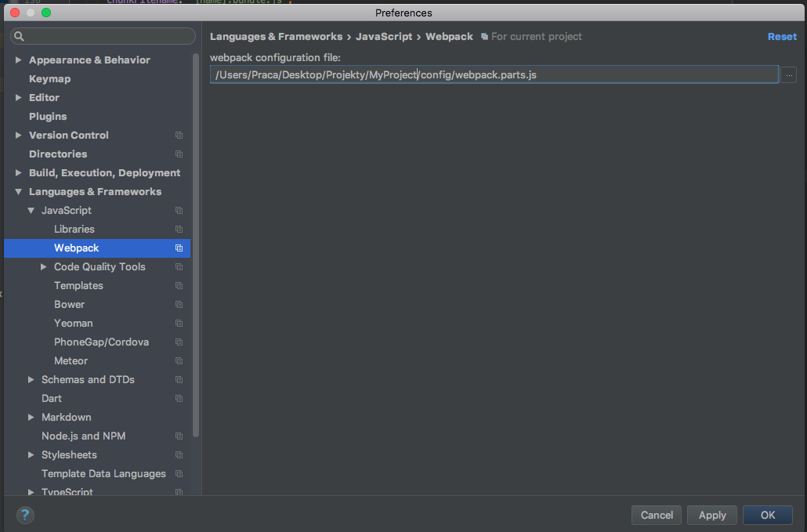807x532 pixels.
Task: Open the Plugins settings page
Action: click(48, 117)
